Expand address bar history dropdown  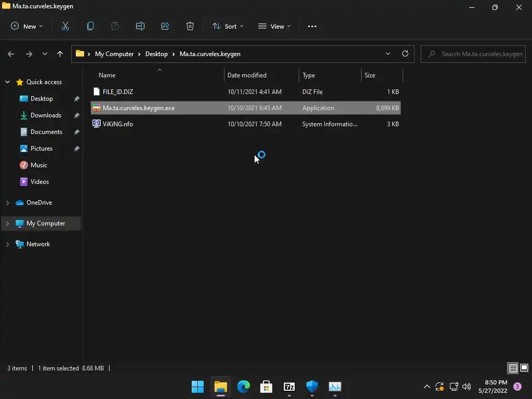coord(388,54)
